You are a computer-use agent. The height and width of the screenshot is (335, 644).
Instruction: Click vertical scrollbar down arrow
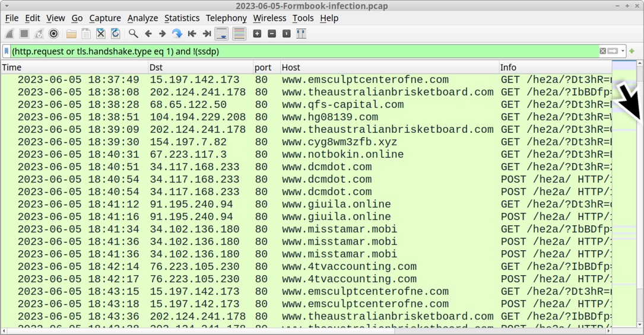(640, 325)
